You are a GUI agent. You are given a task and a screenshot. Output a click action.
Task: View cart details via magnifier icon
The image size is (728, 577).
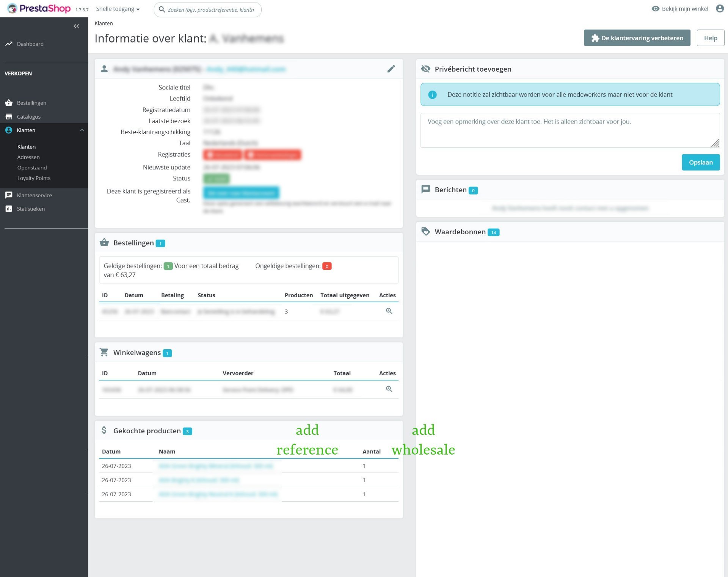point(389,389)
